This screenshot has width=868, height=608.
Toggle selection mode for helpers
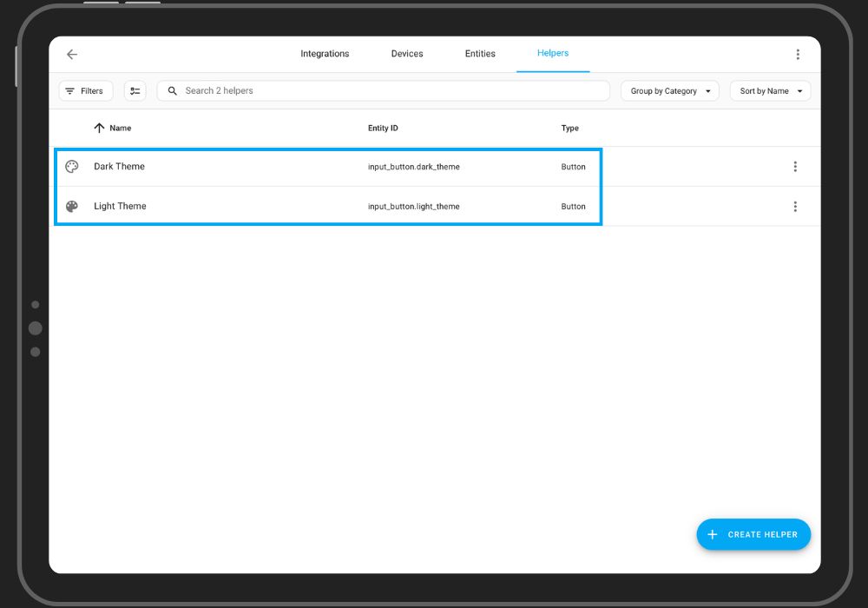(135, 91)
